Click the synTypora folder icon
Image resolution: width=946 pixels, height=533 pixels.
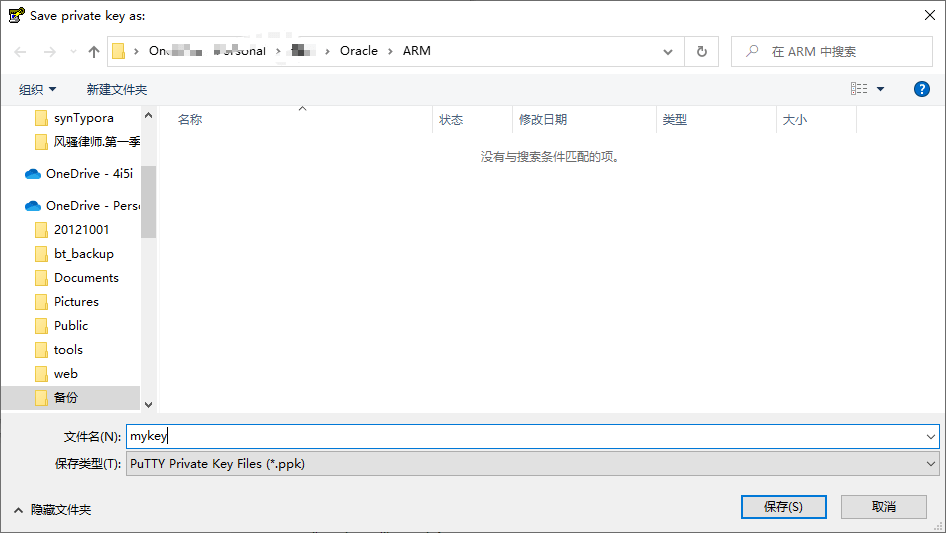point(41,118)
